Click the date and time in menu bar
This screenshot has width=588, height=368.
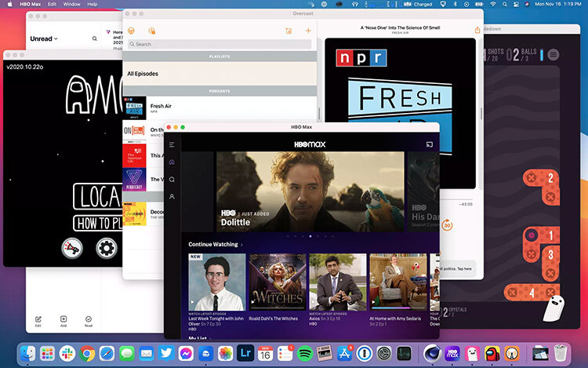tap(558, 4)
